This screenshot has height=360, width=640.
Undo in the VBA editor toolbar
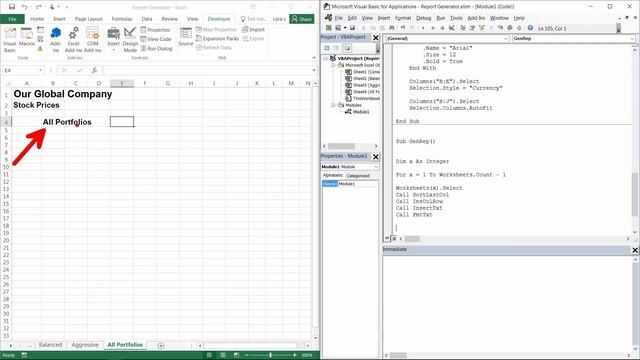point(403,28)
